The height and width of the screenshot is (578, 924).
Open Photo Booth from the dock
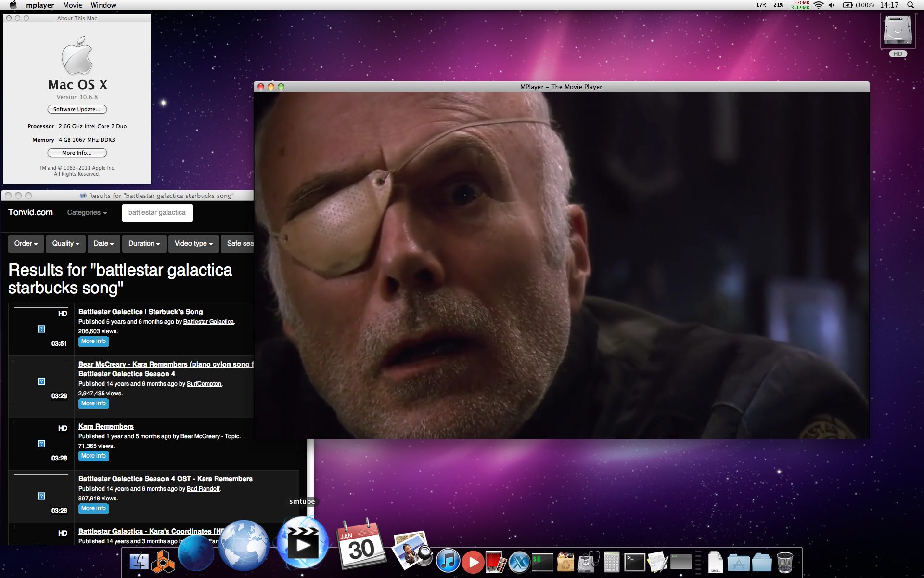click(x=496, y=562)
